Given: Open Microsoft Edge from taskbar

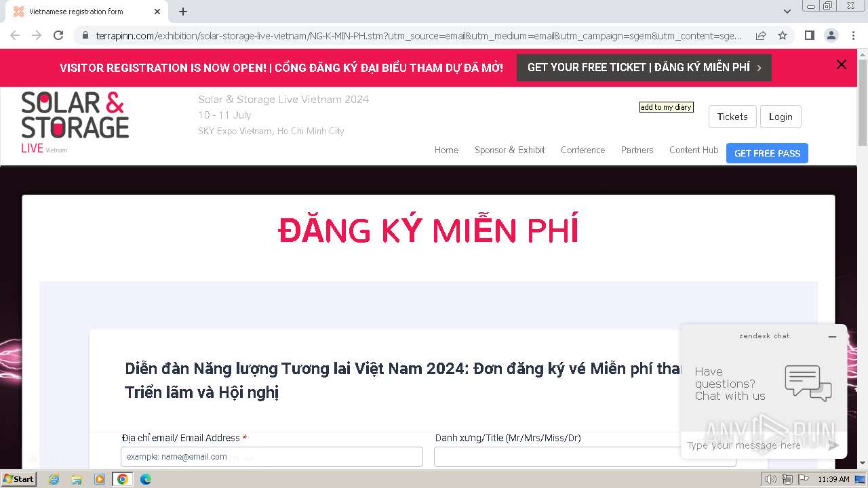Looking at the screenshot, I should pyautogui.click(x=145, y=479).
